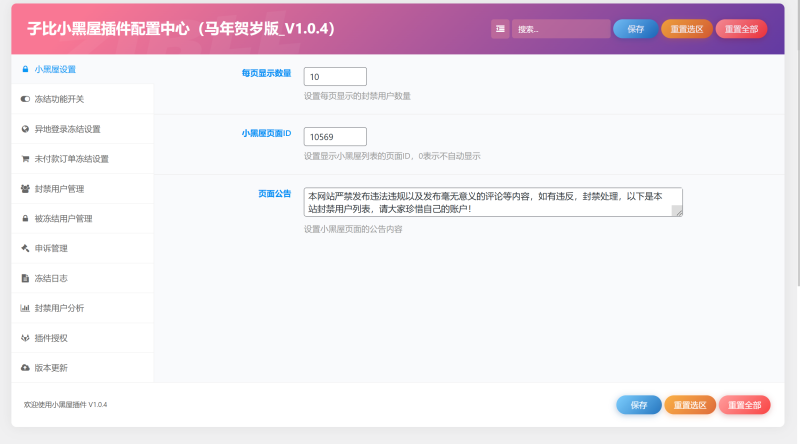Click the toggle icon beside 冻结功能开关
Image resolution: width=800 pixels, height=444 pixels.
point(25,99)
